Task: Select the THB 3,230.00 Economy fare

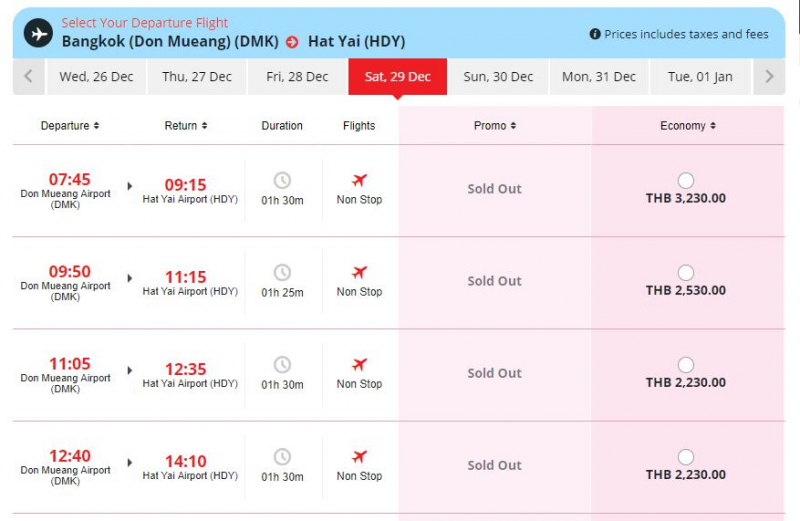Action: tap(686, 180)
